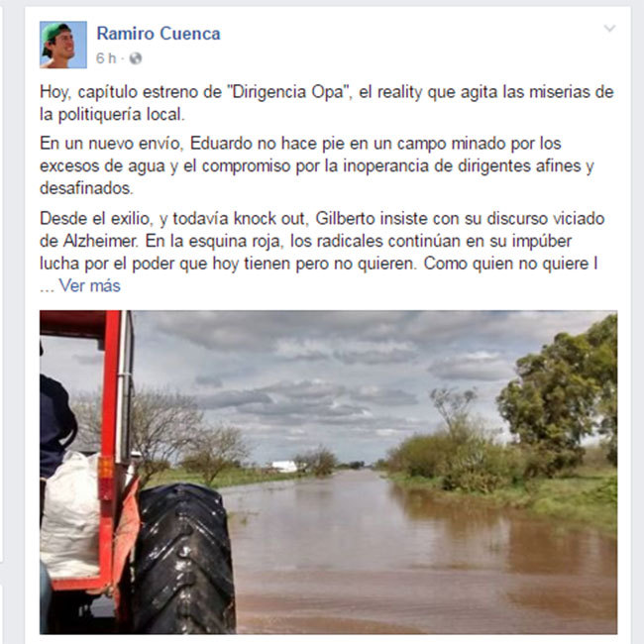Click the paragraph mentioning Eduardo

coord(317,165)
